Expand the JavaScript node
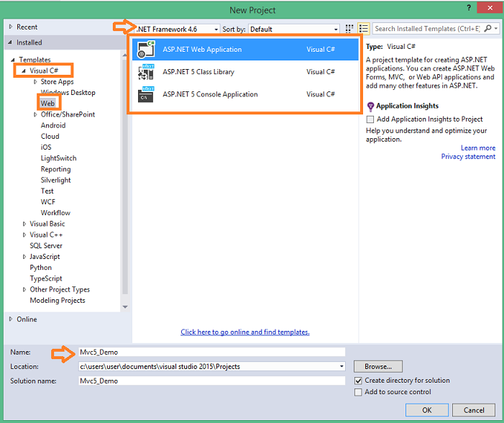504x423 pixels. 24,257
